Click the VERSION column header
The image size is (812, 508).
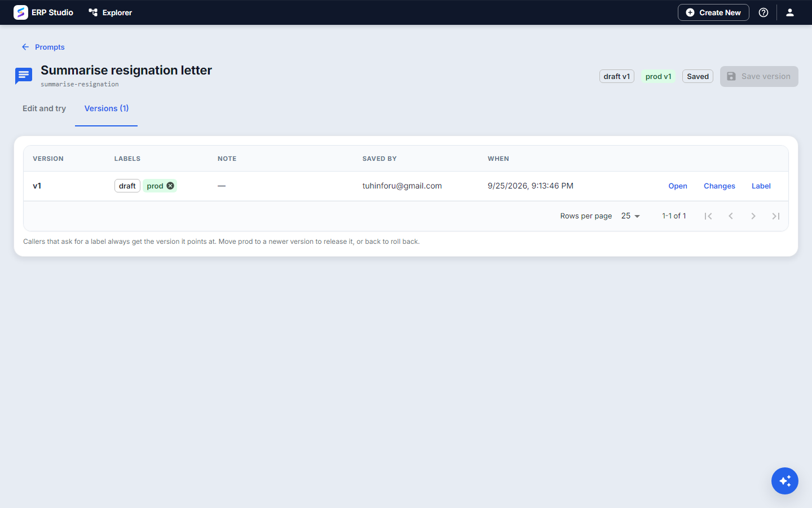point(48,159)
